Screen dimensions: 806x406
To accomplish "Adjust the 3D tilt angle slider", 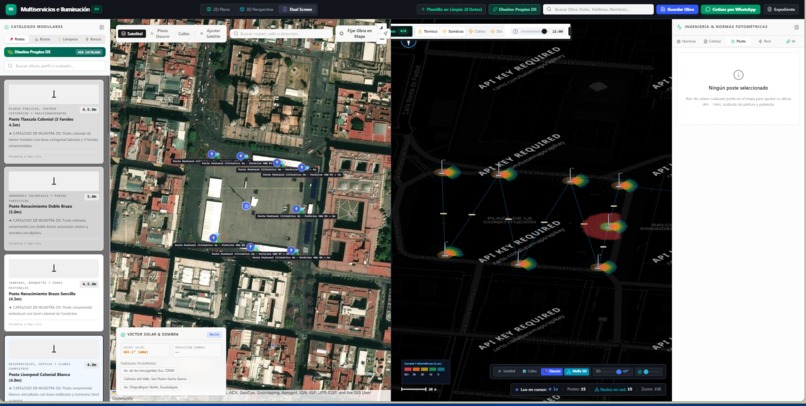I will [x=618, y=372].
